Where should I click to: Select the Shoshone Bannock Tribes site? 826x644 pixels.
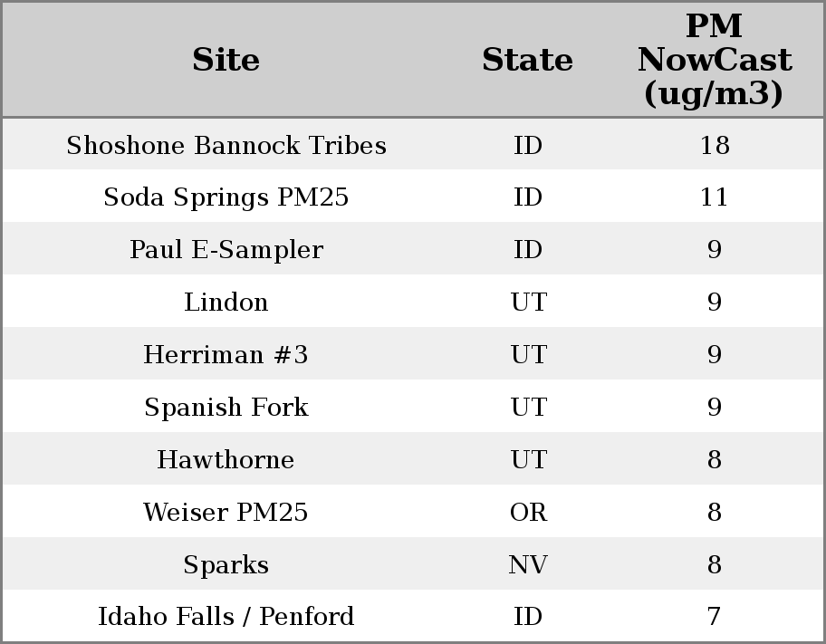coord(226,146)
